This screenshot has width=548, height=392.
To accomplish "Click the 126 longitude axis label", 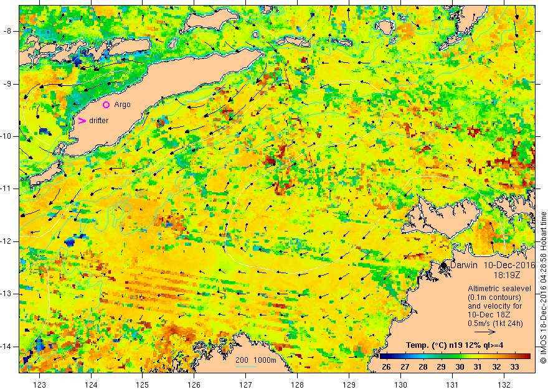I will point(194,385).
